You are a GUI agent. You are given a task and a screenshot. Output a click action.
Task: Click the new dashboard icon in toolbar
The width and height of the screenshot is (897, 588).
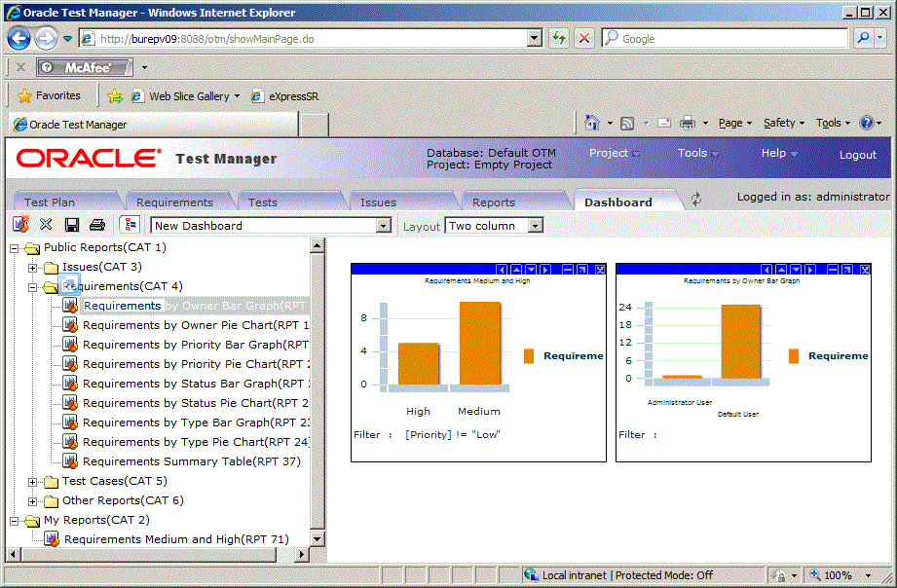point(20,225)
